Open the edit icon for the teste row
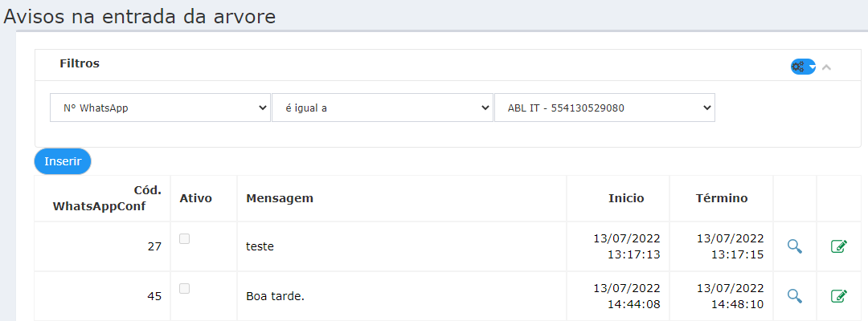The image size is (868, 321). (839, 246)
